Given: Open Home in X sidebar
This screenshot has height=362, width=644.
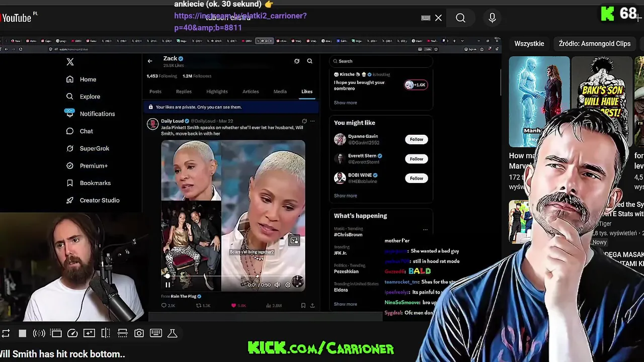Looking at the screenshot, I should [81, 79].
